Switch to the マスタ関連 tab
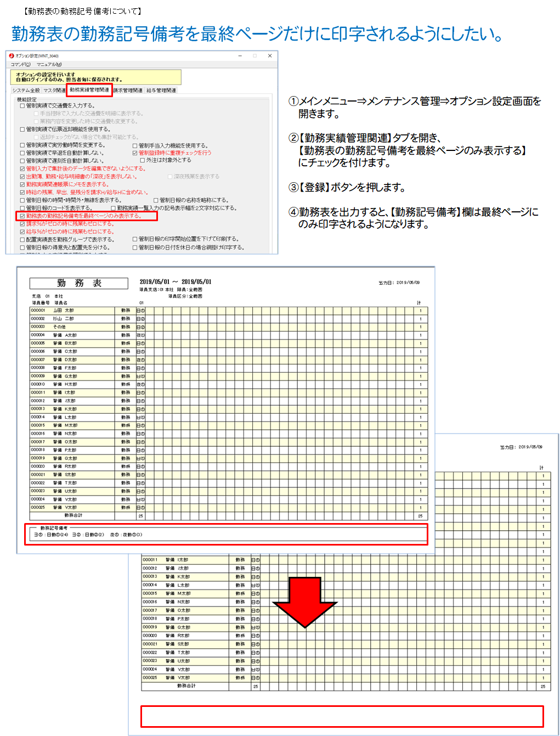The width and height of the screenshot is (560, 736). 54,91
